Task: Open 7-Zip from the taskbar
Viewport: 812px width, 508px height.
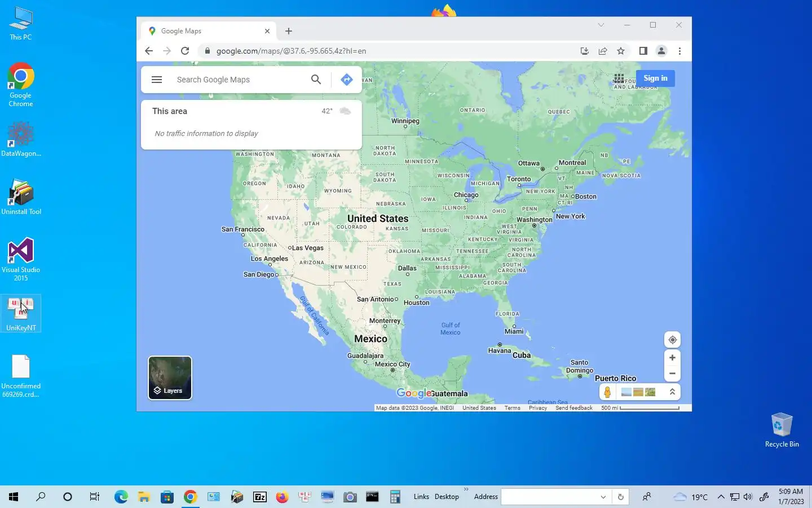Action: pos(260,497)
